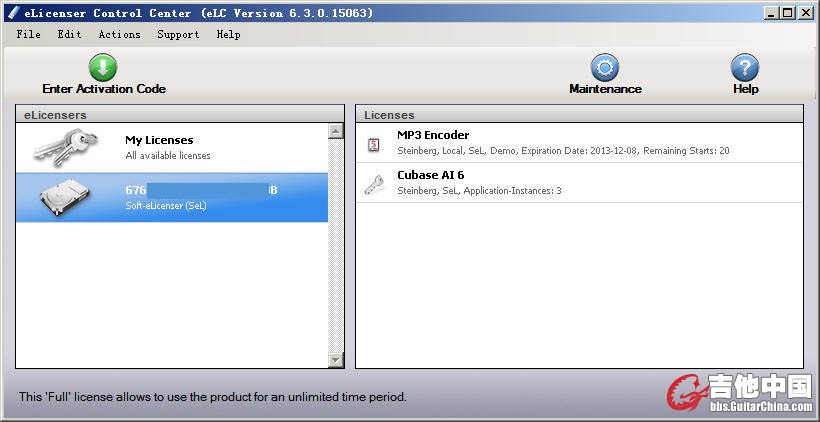Click the eLicensers list scroll up arrow

pos(335,131)
